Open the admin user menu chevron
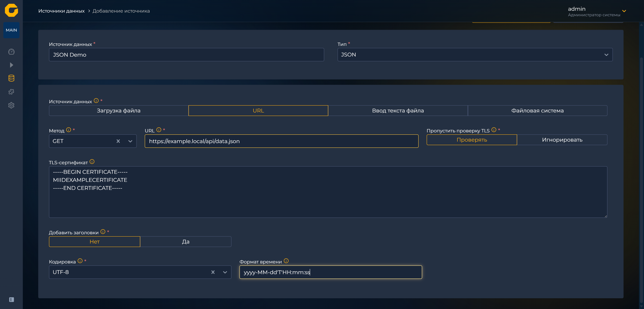The image size is (644, 309). (624, 11)
